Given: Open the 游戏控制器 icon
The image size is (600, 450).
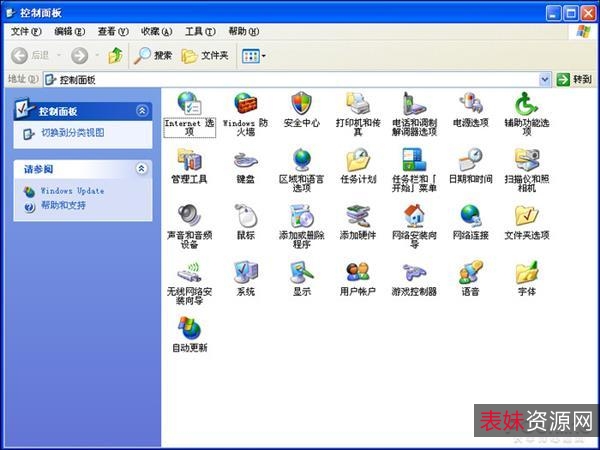Looking at the screenshot, I should click(414, 272).
